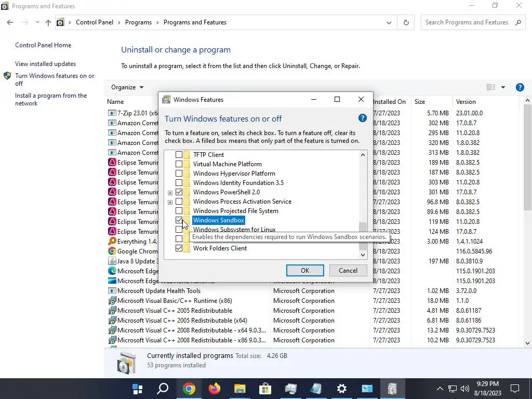Uncheck Work Folders Client checkbox
532x399 pixels.
pos(179,248)
